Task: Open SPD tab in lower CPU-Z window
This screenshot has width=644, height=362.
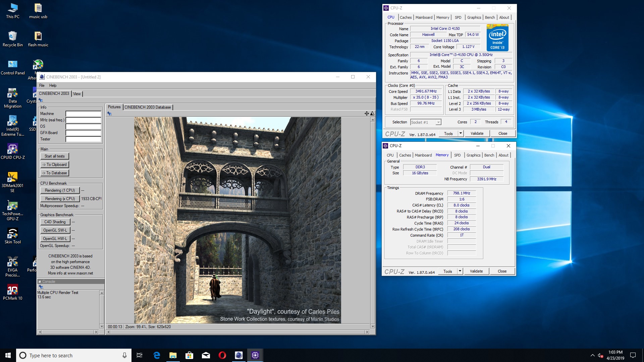Action: pos(457,155)
